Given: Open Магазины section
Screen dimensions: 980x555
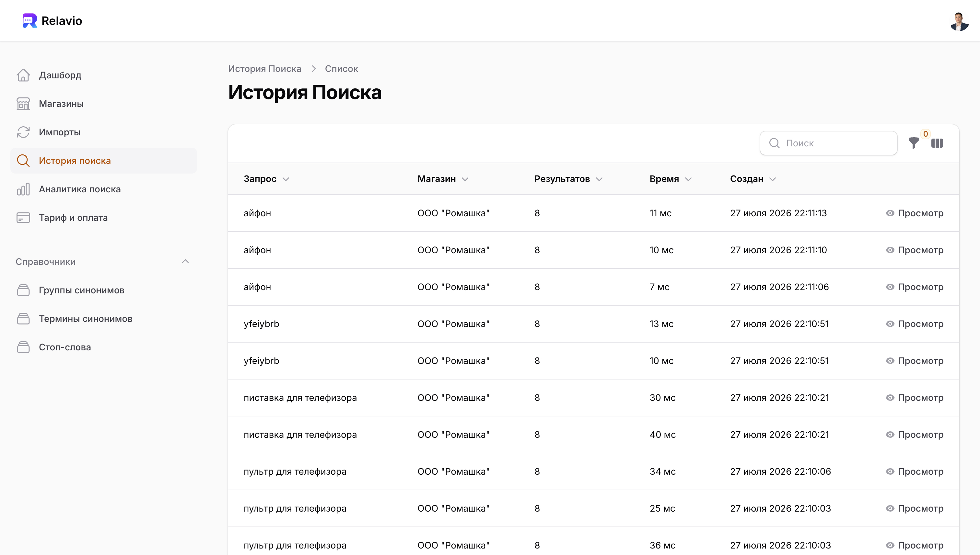Looking at the screenshot, I should pyautogui.click(x=103, y=104).
